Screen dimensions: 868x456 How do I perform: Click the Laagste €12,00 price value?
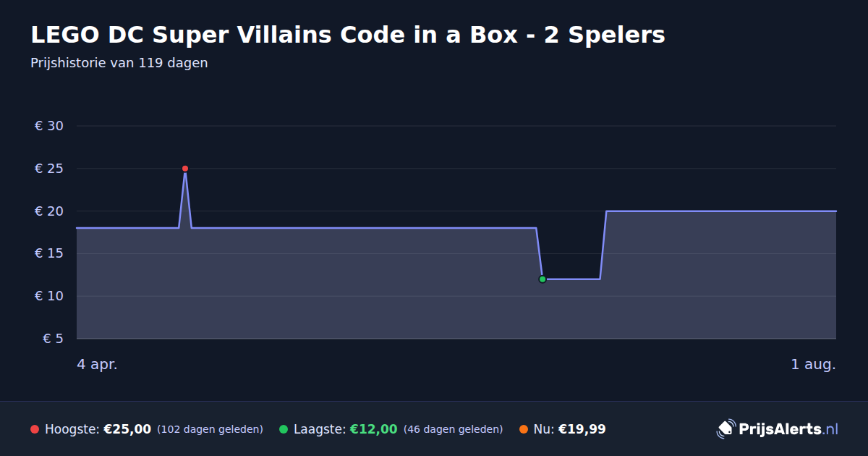(x=373, y=429)
